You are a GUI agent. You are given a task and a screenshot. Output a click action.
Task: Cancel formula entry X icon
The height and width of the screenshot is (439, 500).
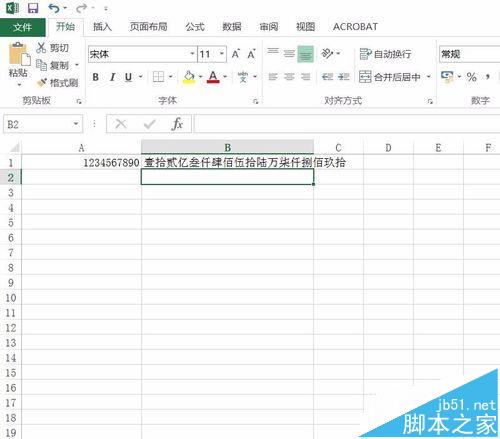[x=121, y=124]
